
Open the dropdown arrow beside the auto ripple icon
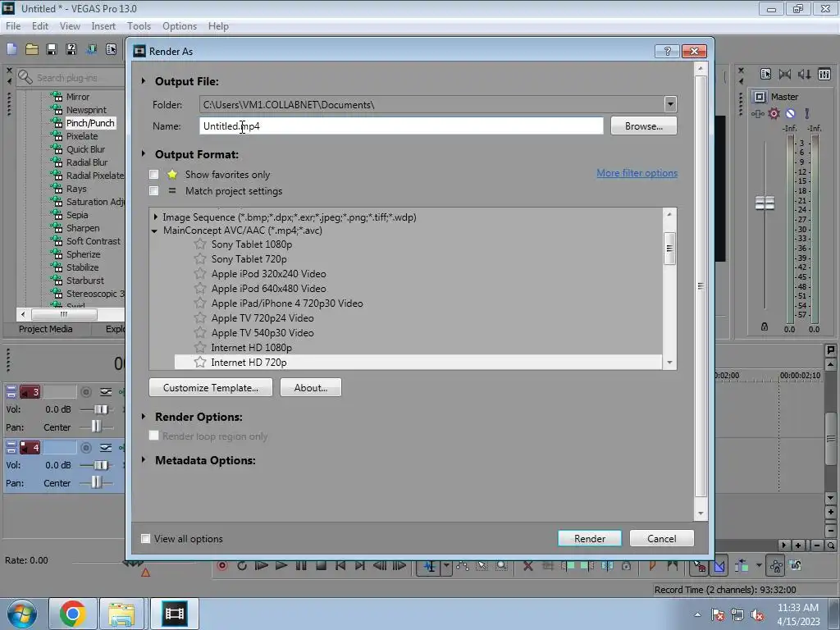pos(759,566)
